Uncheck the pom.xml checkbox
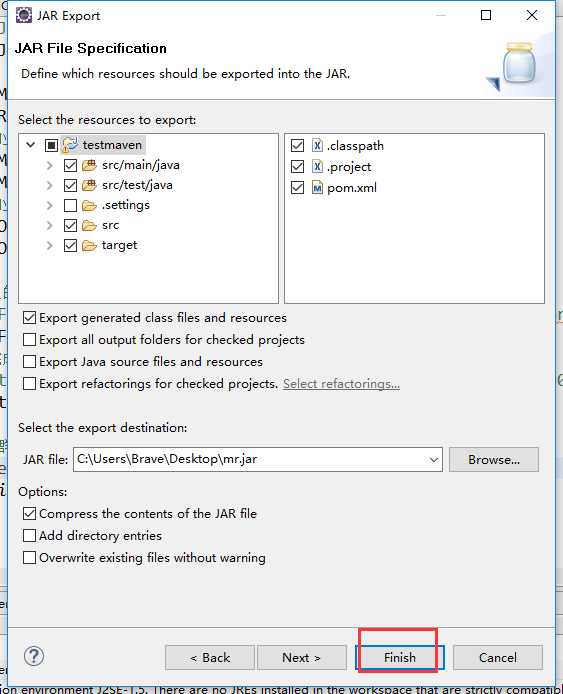This screenshot has height=694, width=563. 297,188
